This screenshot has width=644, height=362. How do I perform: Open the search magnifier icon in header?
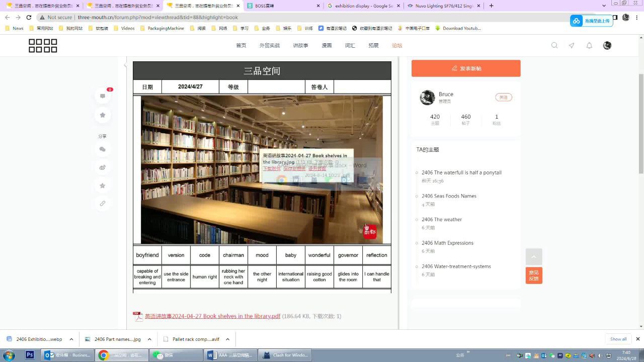tap(554, 45)
